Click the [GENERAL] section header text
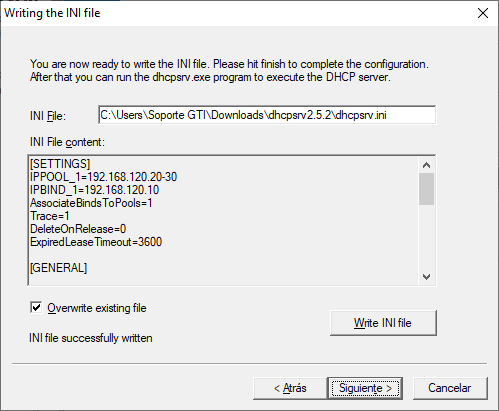This screenshot has width=499, height=411. pos(59,268)
